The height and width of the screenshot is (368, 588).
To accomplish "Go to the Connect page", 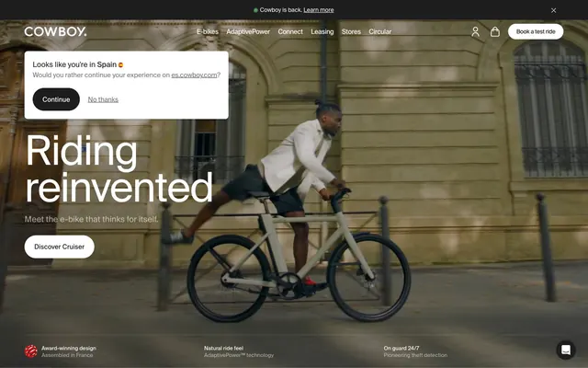I will coord(290,31).
